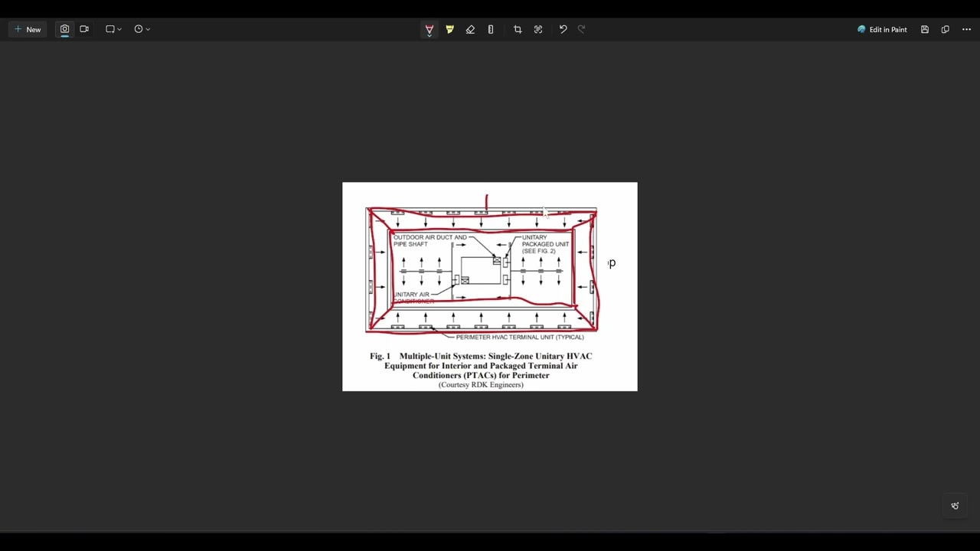Undo the last ink stroke
This screenshot has width=980, height=551.
563,29
